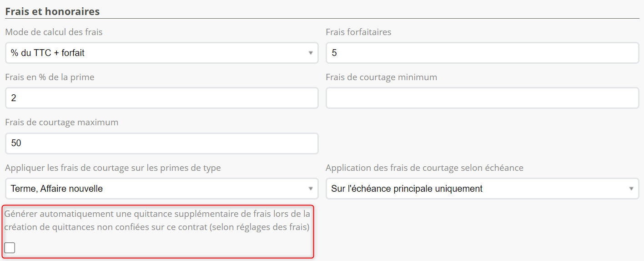Enable automatic extra fee receipt checkbox
Viewport: 644px width, 261px height.
[10, 248]
